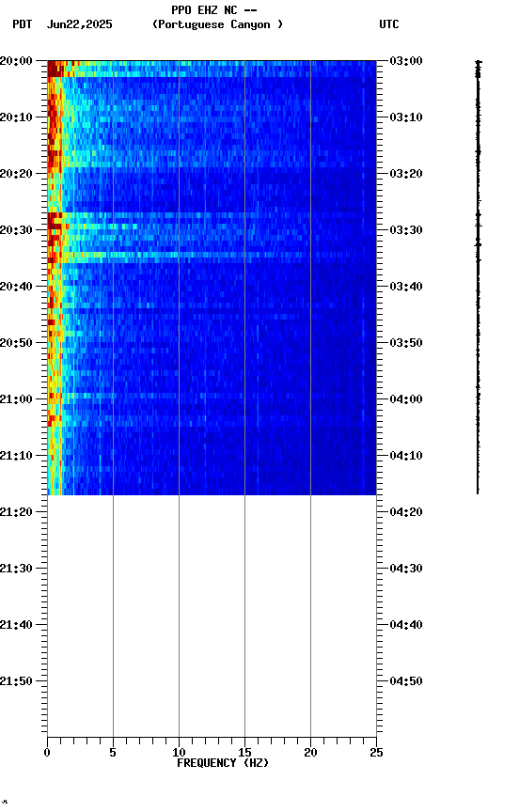Click the '03:50' UTC time label
The width and height of the screenshot is (519, 812).
point(406,343)
